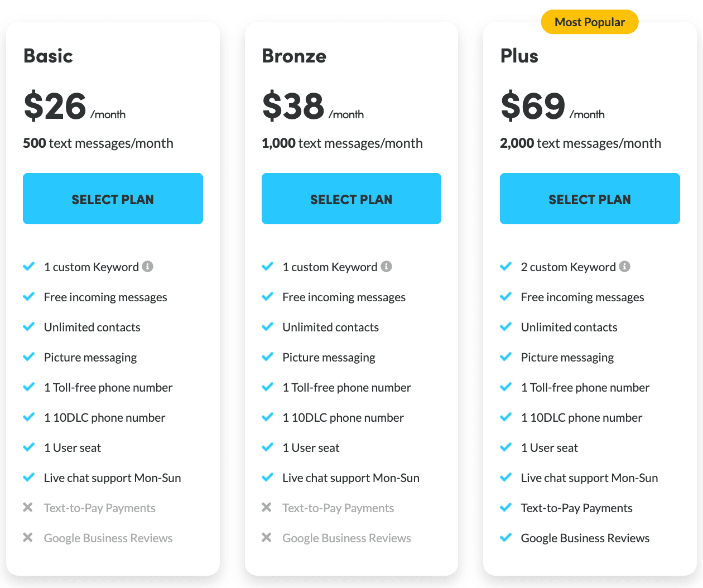703x588 pixels.
Task: Click info icon beside Bronze custom Keyword
Action: pyautogui.click(x=386, y=267)
